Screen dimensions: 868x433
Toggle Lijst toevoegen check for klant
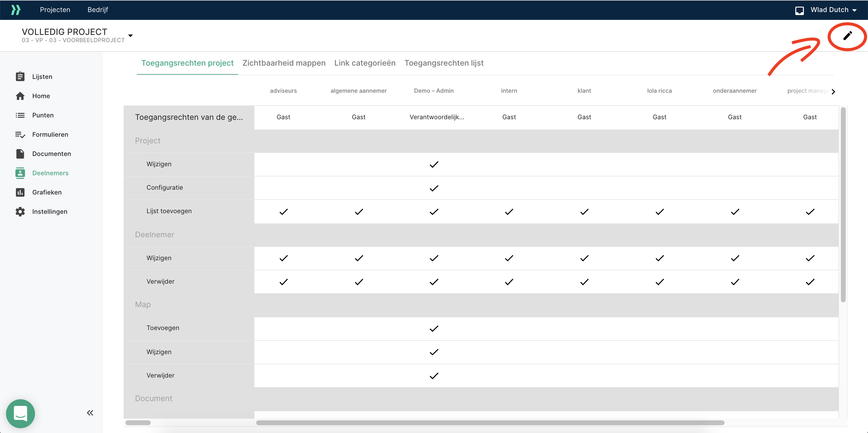[x=584, y=212]
